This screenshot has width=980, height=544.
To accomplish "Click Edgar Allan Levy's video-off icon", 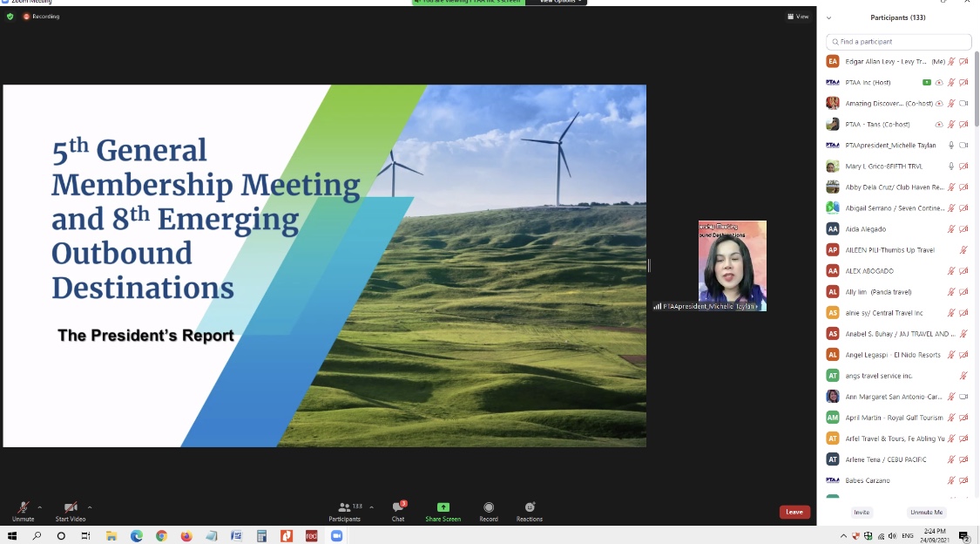I will tap(963, 61).
